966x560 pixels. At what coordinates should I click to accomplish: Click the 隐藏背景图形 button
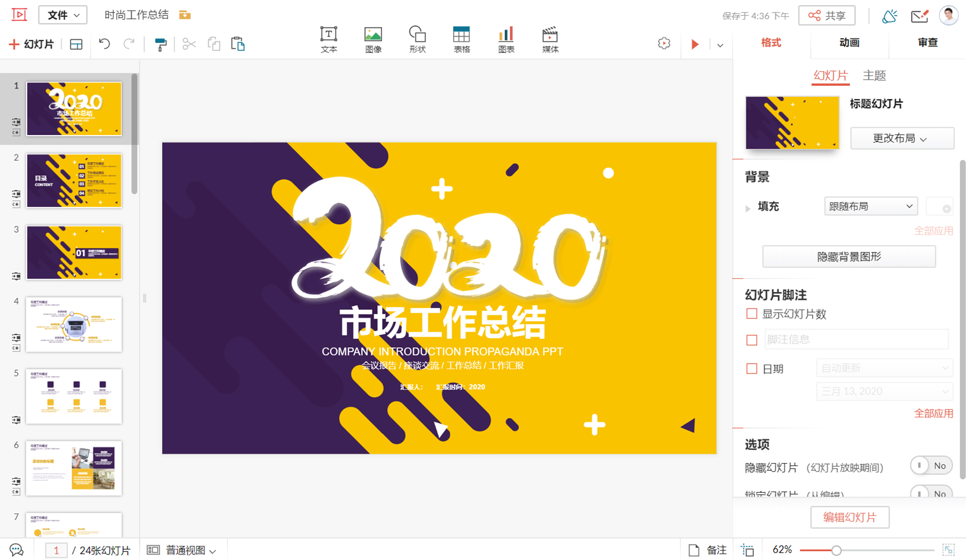pos(849,256)
